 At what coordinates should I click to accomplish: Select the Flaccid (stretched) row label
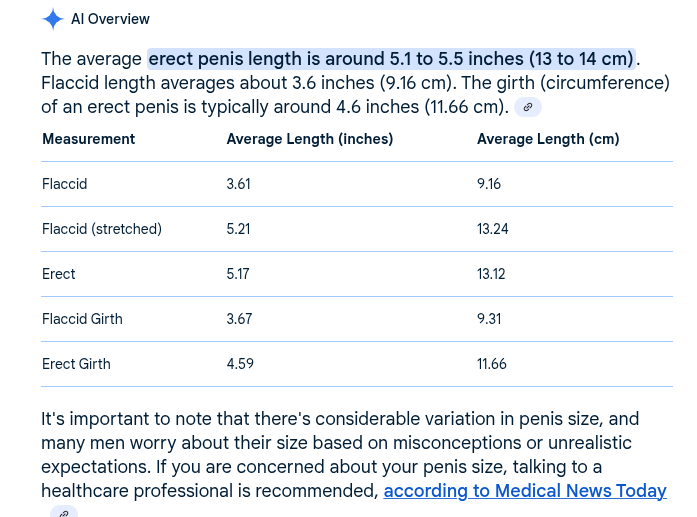[102, 229]
